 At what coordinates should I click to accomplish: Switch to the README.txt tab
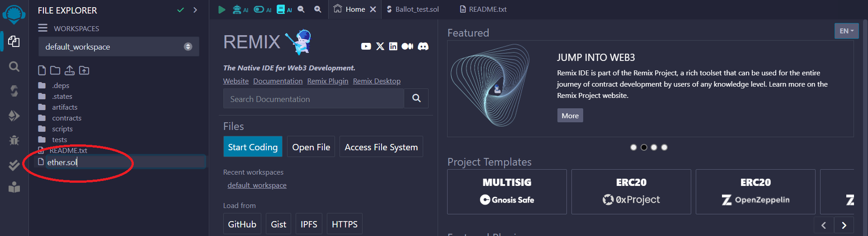point(483,9)
